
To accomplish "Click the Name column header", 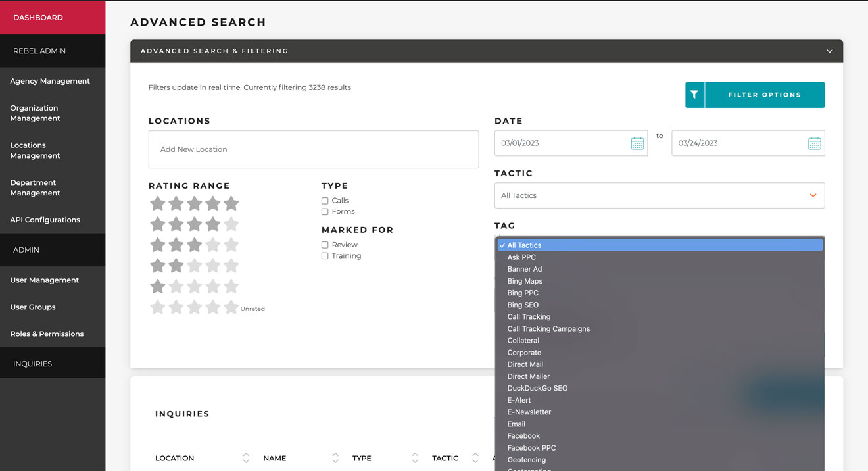I will coord(274,459).
